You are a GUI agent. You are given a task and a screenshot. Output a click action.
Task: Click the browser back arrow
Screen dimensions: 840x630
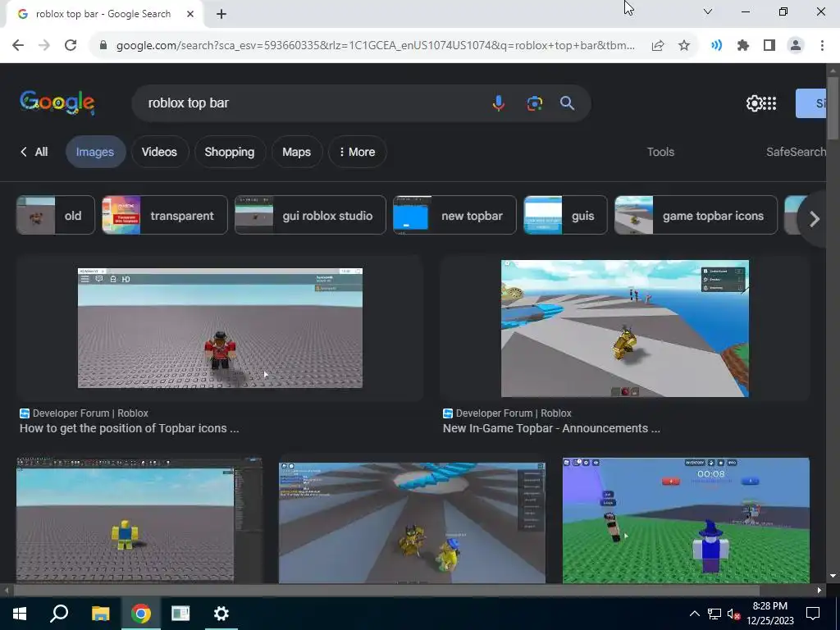coord(18,46)
